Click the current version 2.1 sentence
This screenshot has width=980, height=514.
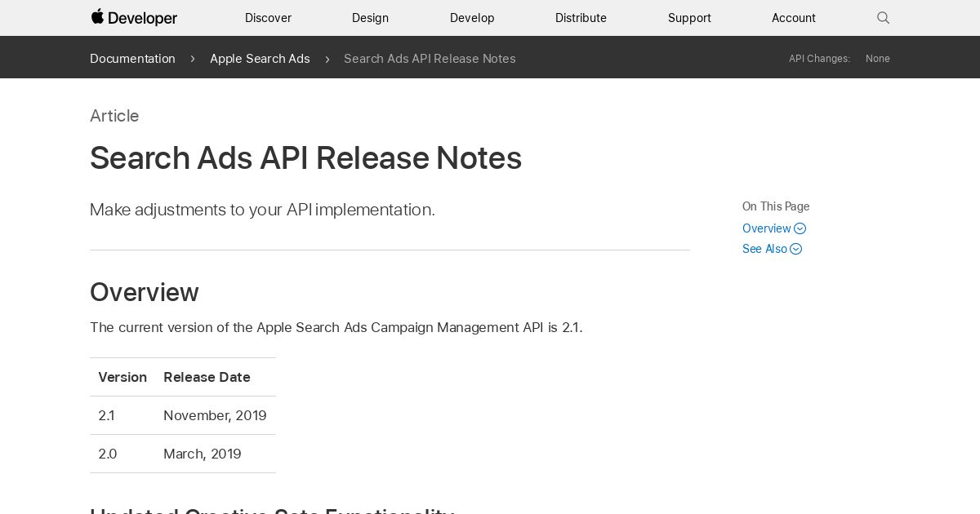click(x=336, y=327)
